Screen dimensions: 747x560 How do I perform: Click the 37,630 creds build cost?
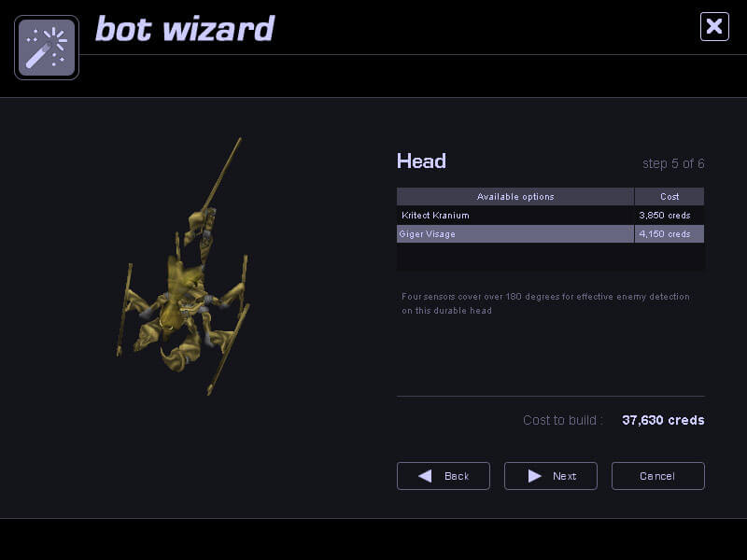point(663,420)
